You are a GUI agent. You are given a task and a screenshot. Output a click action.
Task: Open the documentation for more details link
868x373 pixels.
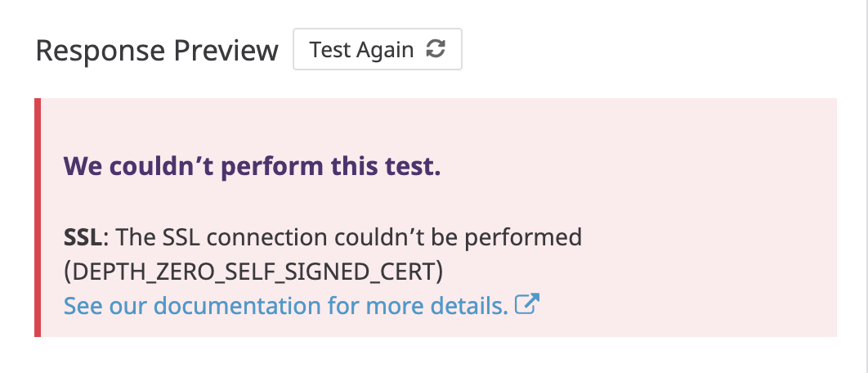pyautogui.click(x=285, y=306)
